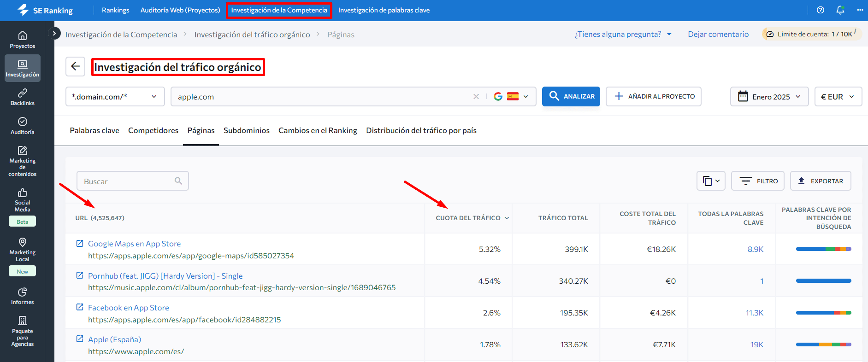Click intent bar for Apple (España) row
This screenshot has height=362, width=868.
pos(824,344)
